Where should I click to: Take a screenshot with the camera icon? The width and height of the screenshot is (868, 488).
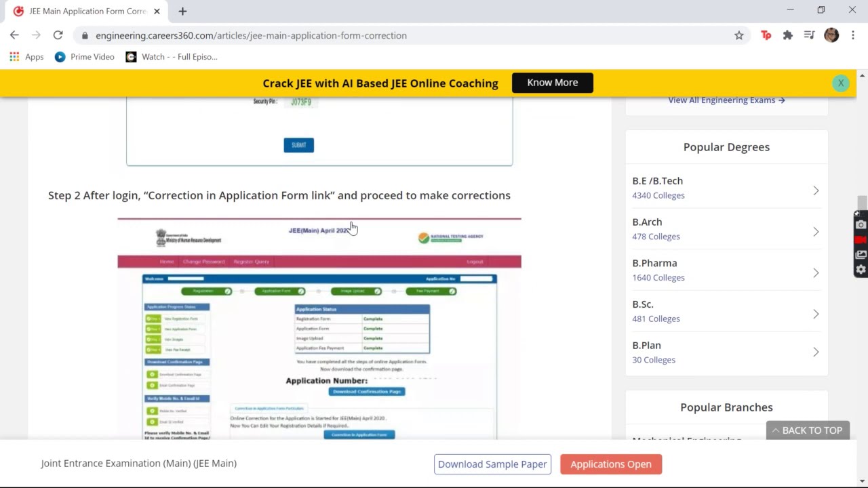click(861, 225)
